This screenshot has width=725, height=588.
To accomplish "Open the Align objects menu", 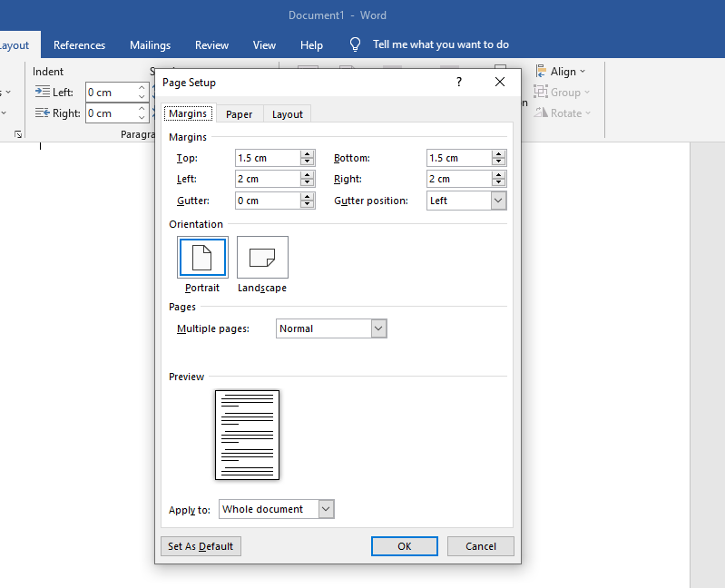I will click(563, 72).
